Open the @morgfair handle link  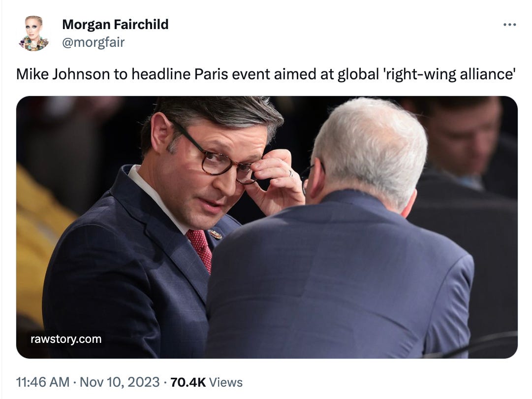click(94, 42)
